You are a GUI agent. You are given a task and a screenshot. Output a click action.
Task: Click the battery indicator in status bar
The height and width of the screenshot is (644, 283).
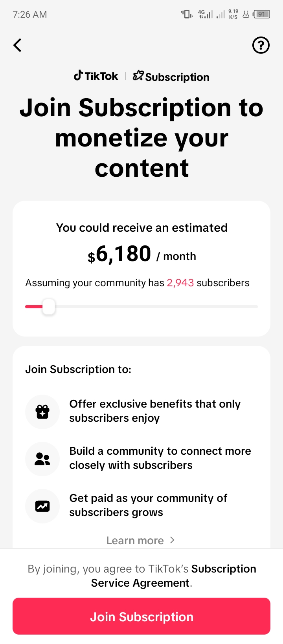[x=262, y=15]
